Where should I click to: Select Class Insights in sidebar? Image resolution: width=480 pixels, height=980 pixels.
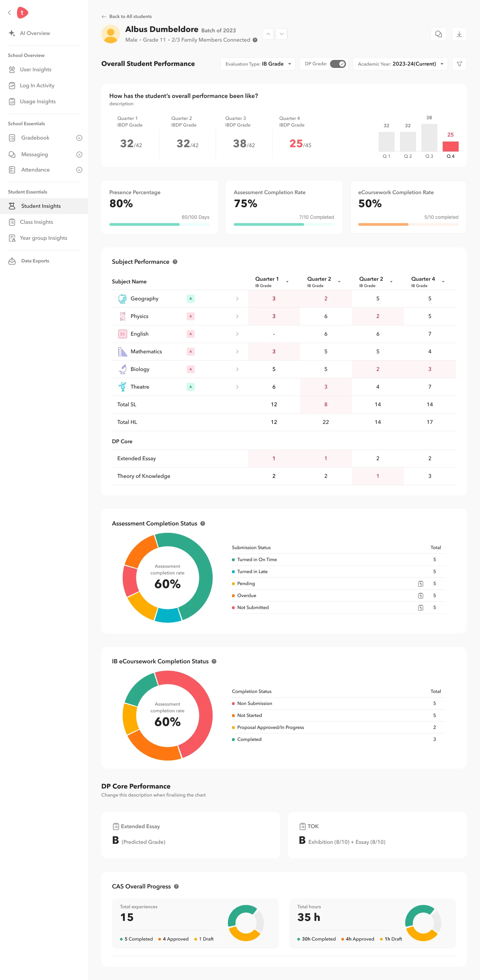(x=37, y=222)
